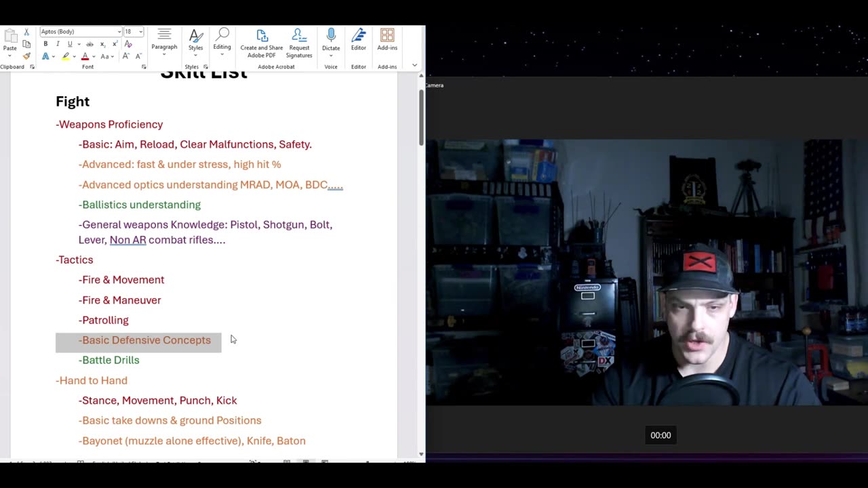868x488 pixels.
Task: Click Request Signatures icon
Action: (299, 43)
